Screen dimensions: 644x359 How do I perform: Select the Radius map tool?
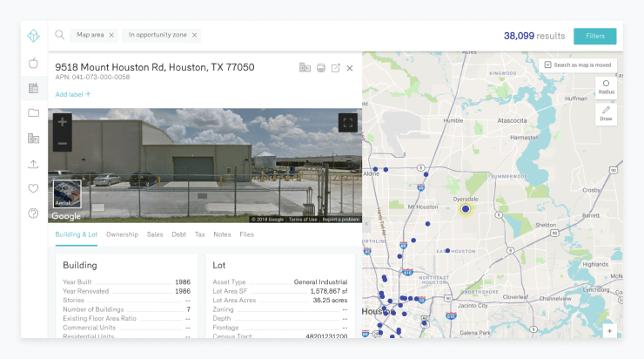[x=606, y=87]
